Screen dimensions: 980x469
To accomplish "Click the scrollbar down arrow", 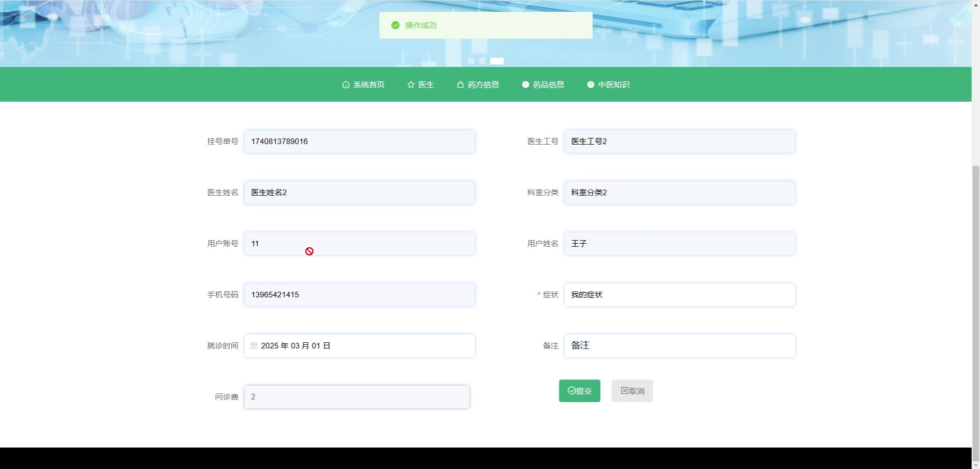I will pyautogui.click(x=975, y=464).
